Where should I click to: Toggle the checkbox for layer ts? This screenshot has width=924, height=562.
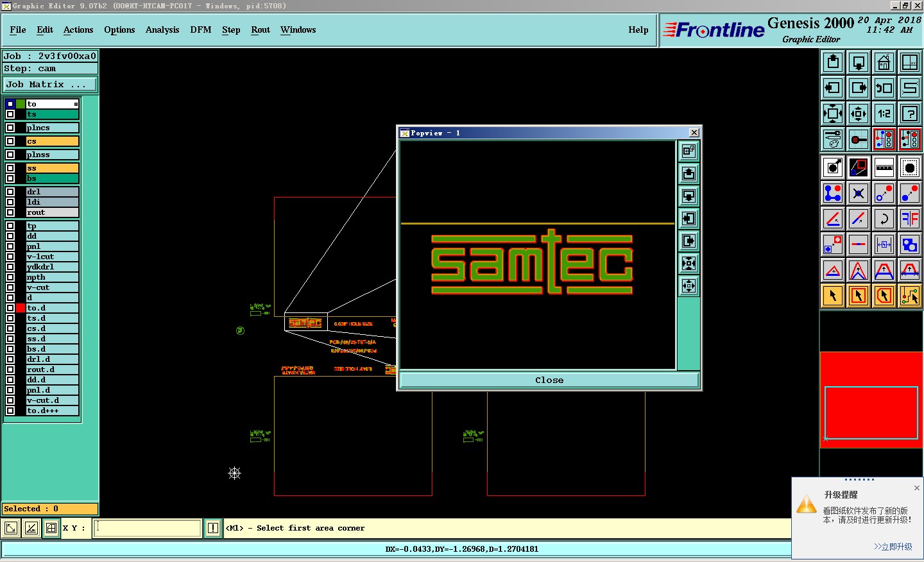pyautogui.click(x=10, y=114)
